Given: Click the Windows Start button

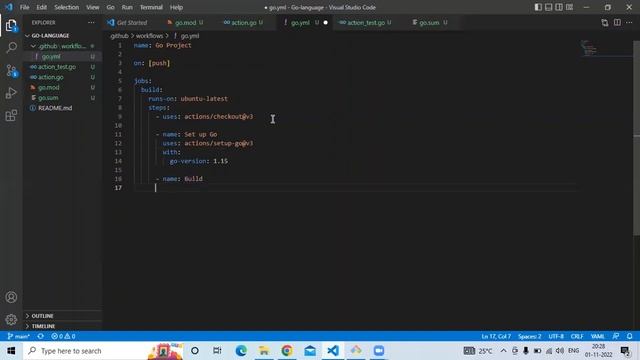Looking at the screenshot, I should point(11,351).
